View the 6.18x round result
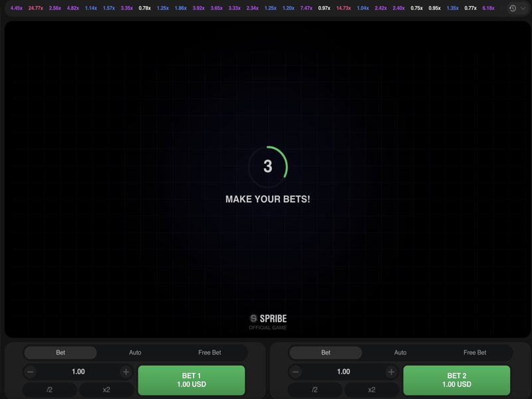The height and width of the screenshot is (399, 532). point(489,8)
